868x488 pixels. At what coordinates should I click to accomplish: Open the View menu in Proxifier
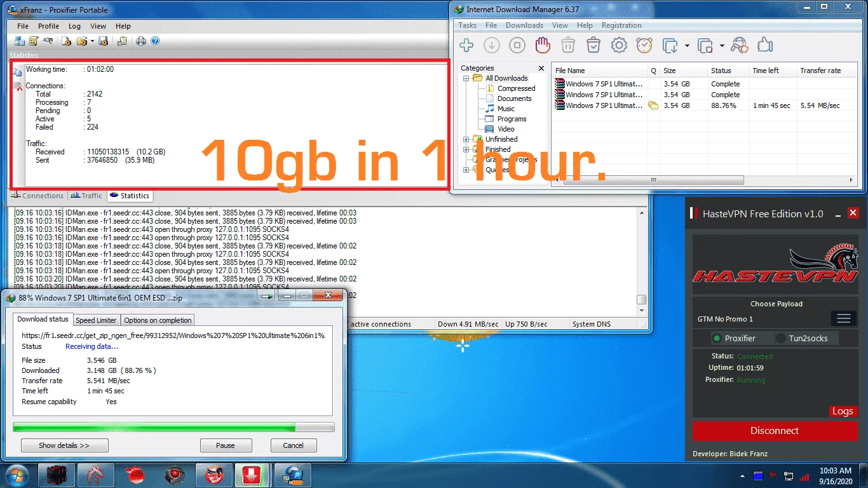[x=98, y=26]
